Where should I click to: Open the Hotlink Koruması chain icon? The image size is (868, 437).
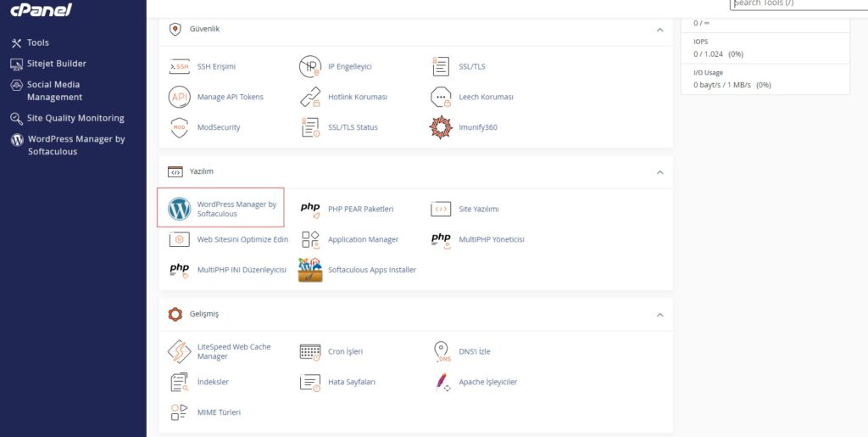click(x=310, y=97)
